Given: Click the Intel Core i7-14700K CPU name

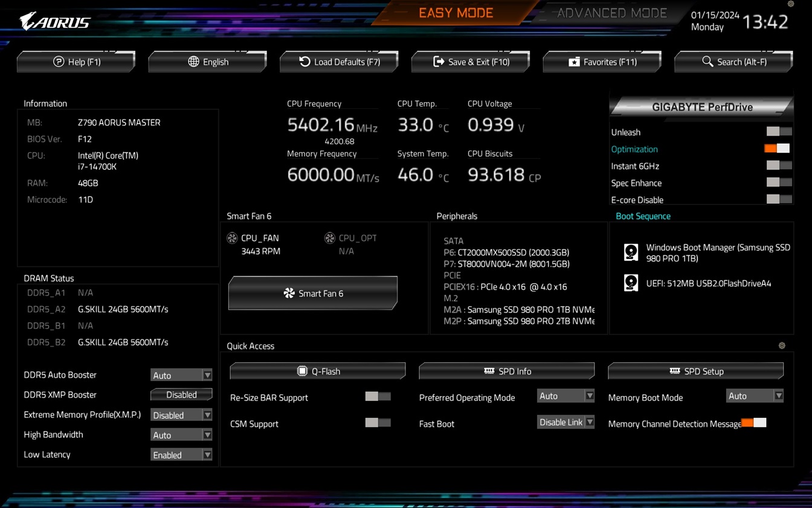Looking at the screenshot, I should click(108, 161).
